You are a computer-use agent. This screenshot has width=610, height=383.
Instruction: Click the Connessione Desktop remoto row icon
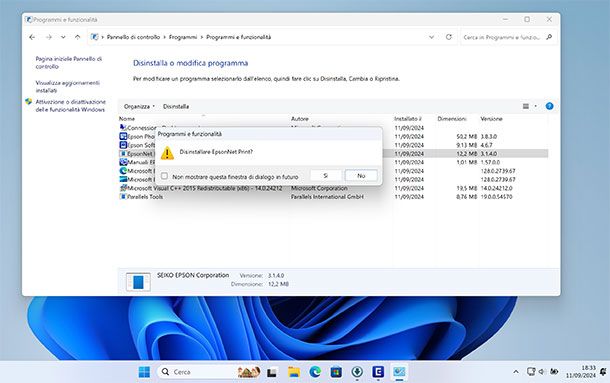123,128
